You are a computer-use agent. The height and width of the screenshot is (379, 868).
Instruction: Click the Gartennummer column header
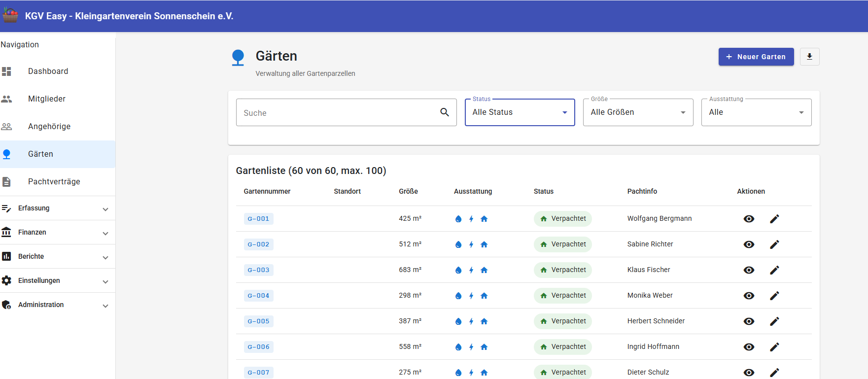coord(267,191)
